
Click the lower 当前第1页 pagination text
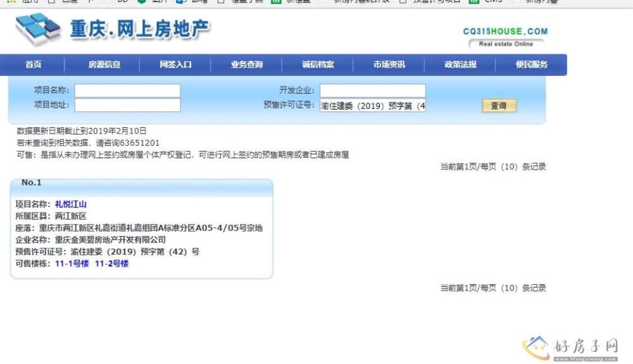493,288
